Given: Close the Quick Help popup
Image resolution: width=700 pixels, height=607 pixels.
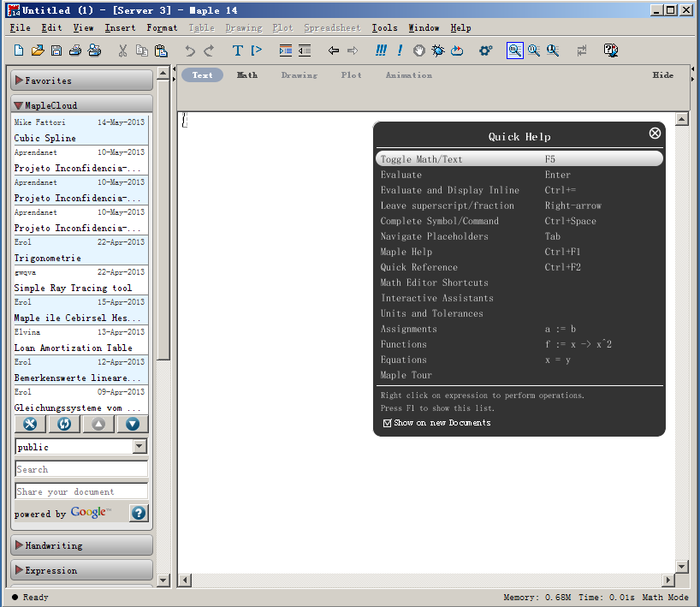Looking at the screenshot, I should pos(655,133).
